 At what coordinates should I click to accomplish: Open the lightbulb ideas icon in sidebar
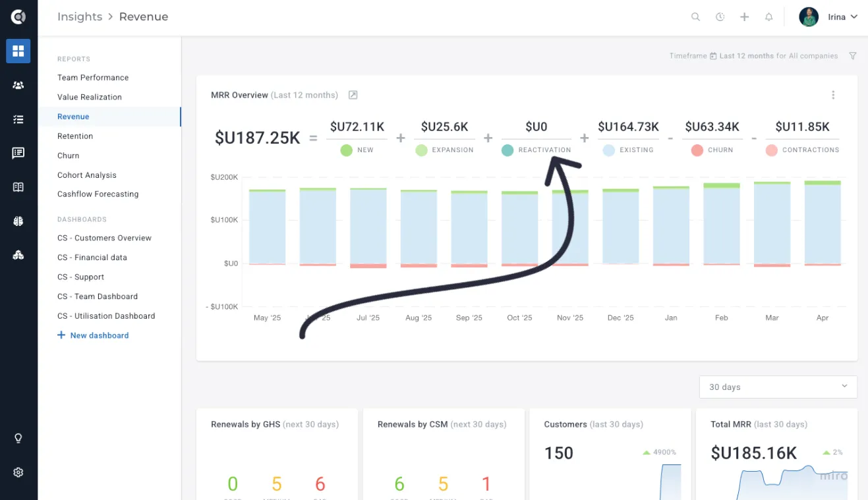[18, 438]
